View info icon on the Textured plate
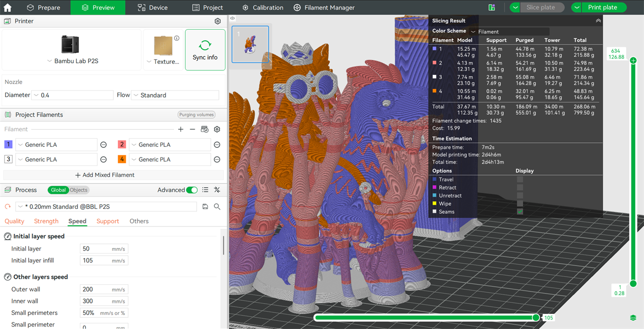Image resolution: width=644 pixels, height=329 pixels. click(177, 38)
